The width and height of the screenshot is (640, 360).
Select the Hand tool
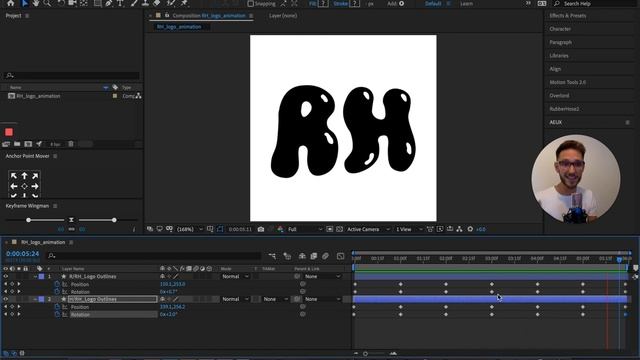point(36,3)
